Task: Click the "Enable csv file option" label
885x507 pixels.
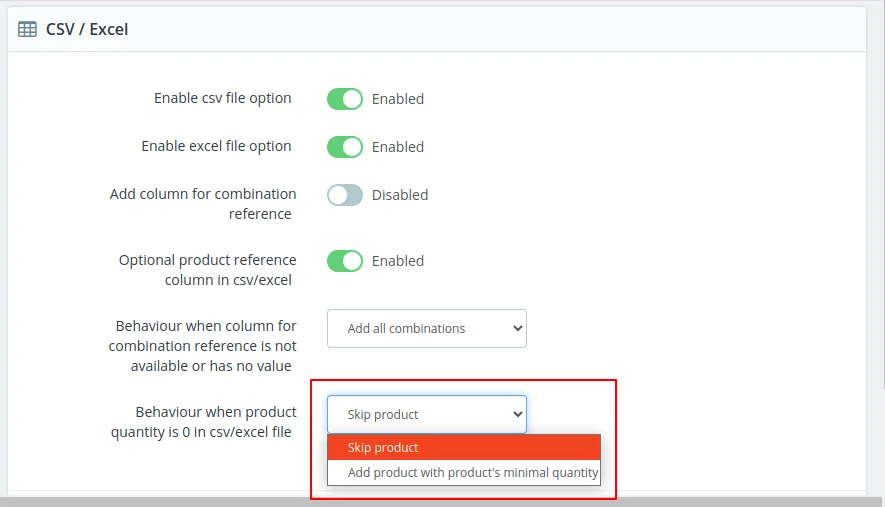Action: [x=223, y=98]
